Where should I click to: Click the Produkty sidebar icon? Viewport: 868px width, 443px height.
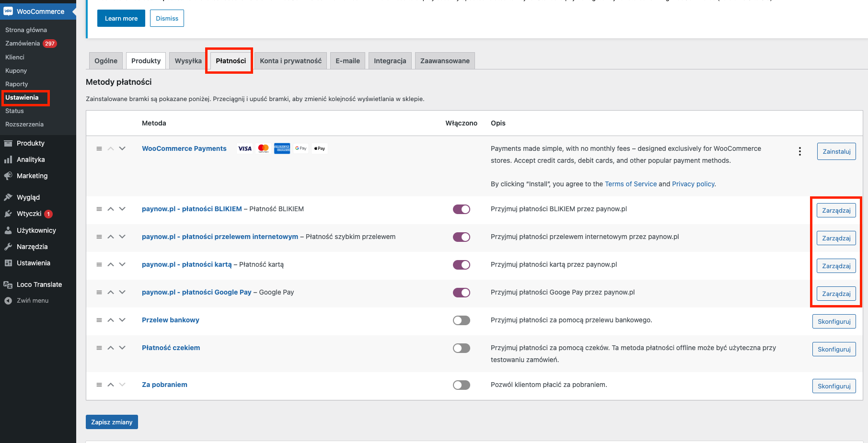[x=8, y=143]
